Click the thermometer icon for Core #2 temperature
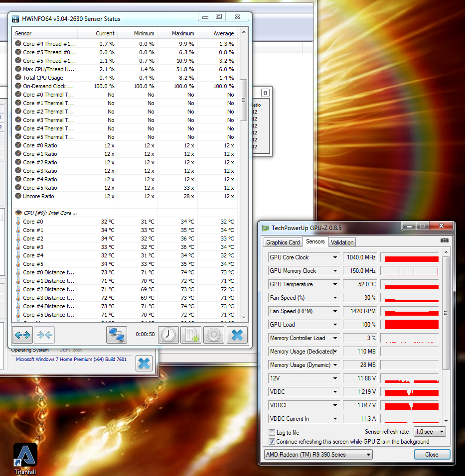 click(18, 238)
